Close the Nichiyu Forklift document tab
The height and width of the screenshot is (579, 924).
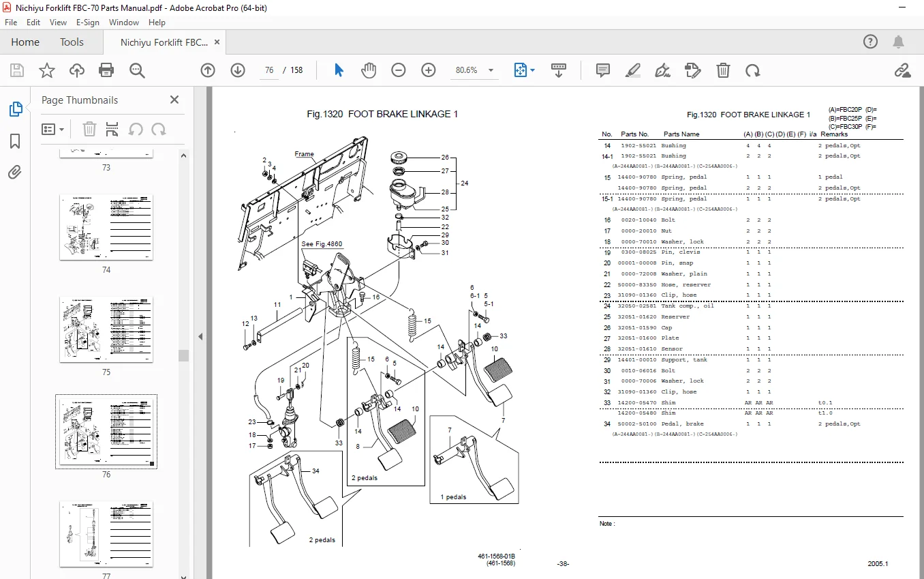point(217,42)
